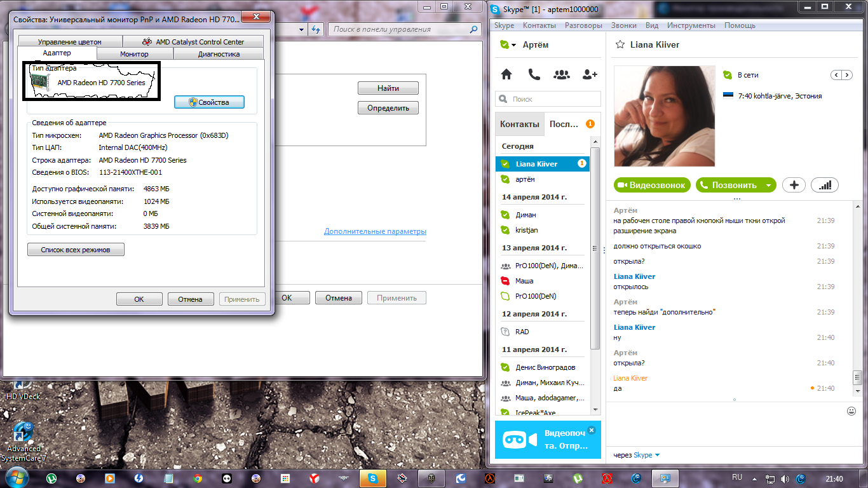Open Google Chrome from the taskbar
Image resolution: width=868 pixels, height=488 pixels.
tap(198, 478)
